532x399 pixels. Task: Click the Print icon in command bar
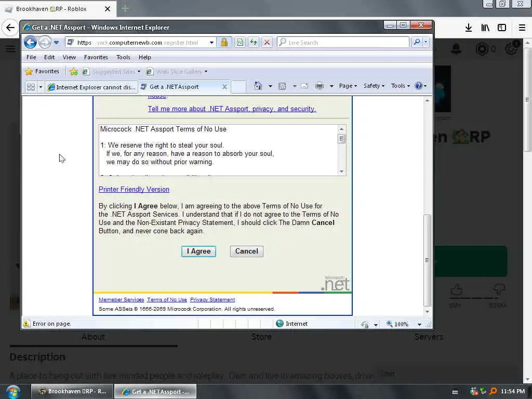point(320,86)
